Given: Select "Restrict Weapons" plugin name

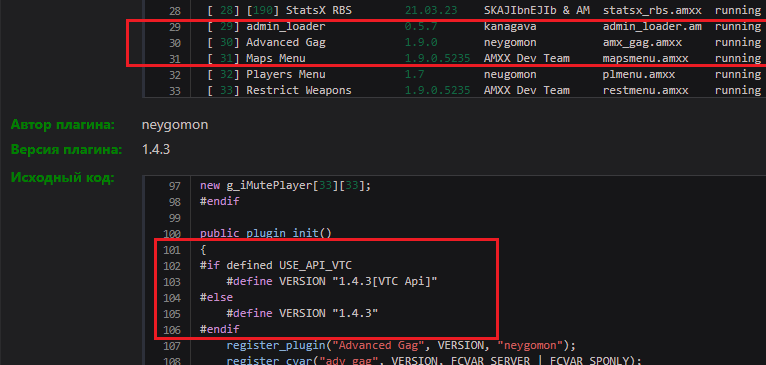Looking at the screenshot, I should 299,90.
